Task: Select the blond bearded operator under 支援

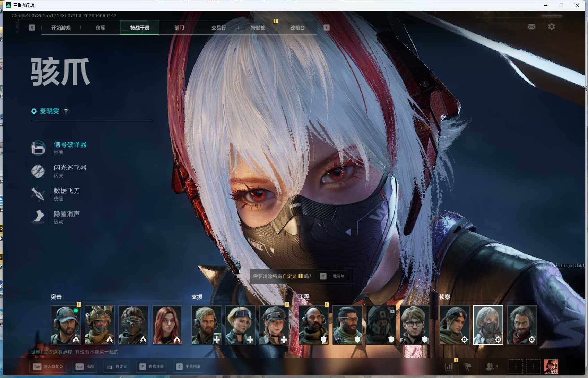Action: click(x=207, y=325)
